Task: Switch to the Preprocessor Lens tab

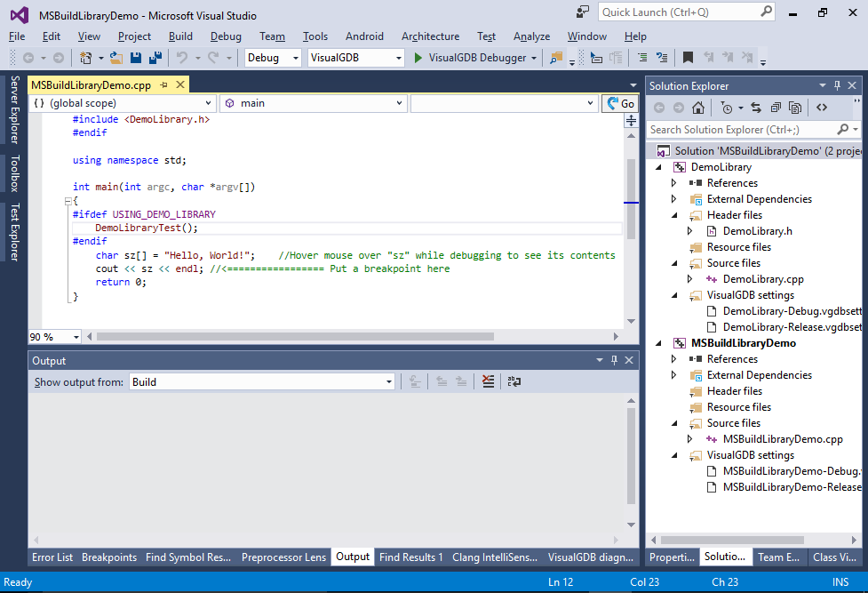Action: tap(283, 557)
